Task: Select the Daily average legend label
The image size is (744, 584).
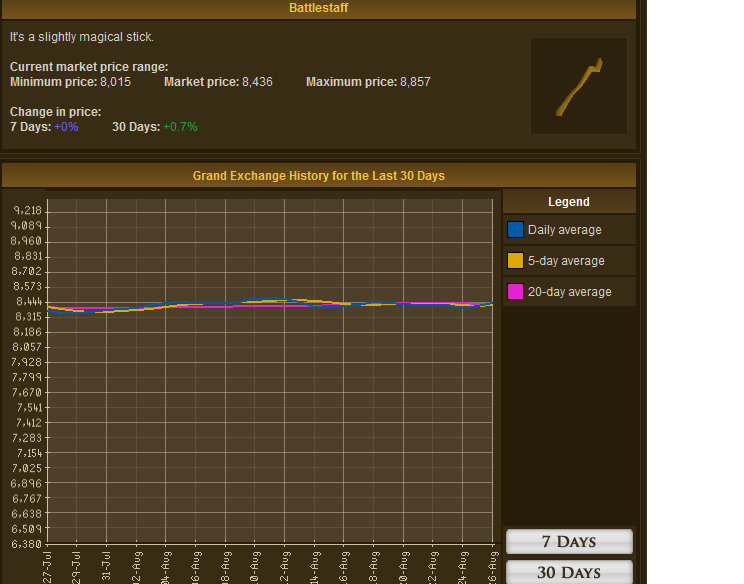Action: pyautogui.click(x=565, y=230)
